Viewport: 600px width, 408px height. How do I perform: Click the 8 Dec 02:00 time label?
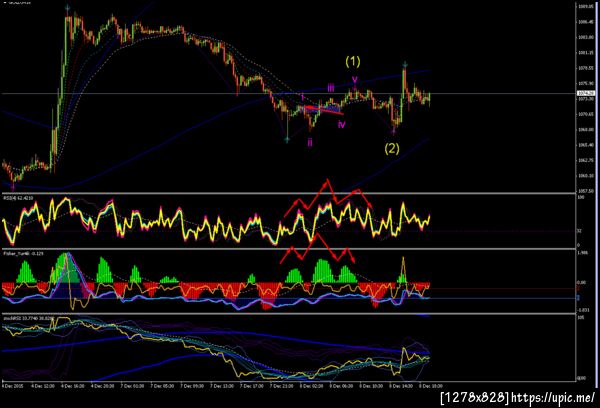(311, 386)
